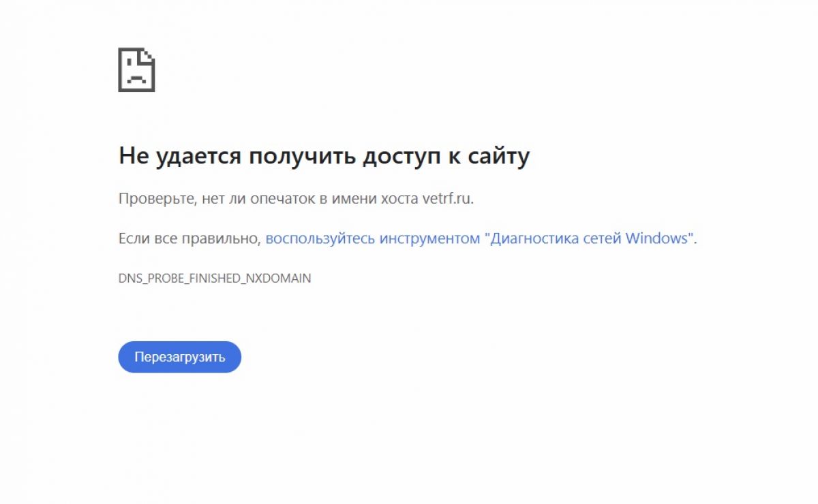Click the text mentioning host vetrf.ru

296,200
